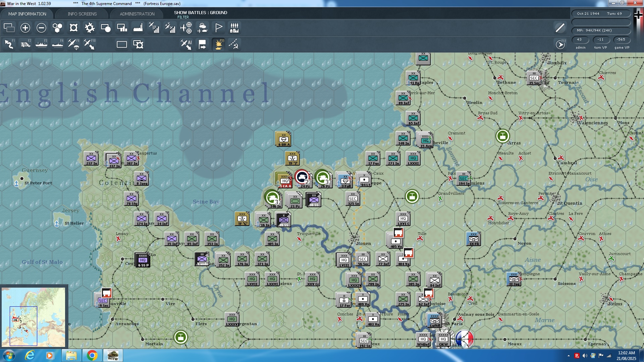Select the IX Fli air unit counter
Image resolution: width=644 pixels, height=362 pixels.
pos(474,239)
